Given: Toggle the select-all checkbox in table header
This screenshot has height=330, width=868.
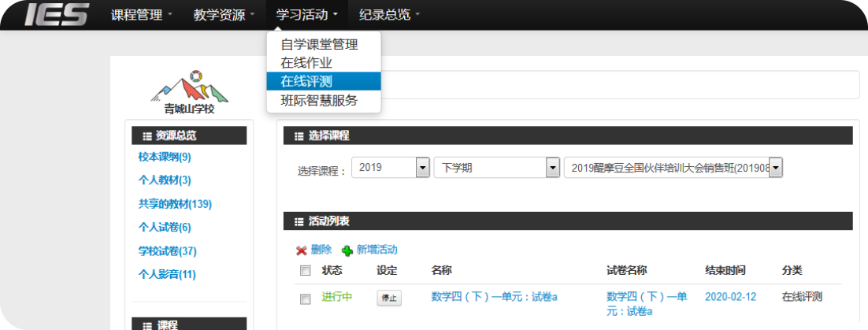Looking at the screenshot, I should click(306, 271).
